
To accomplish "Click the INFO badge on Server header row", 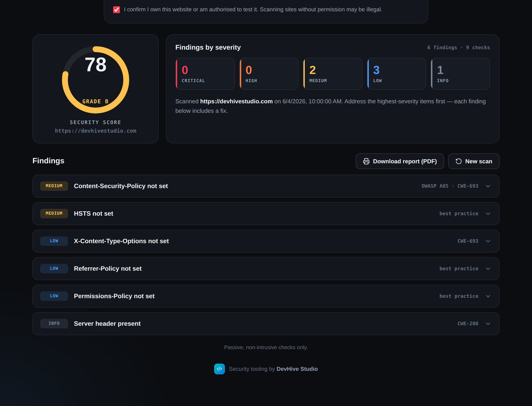I will coord(54,324).
